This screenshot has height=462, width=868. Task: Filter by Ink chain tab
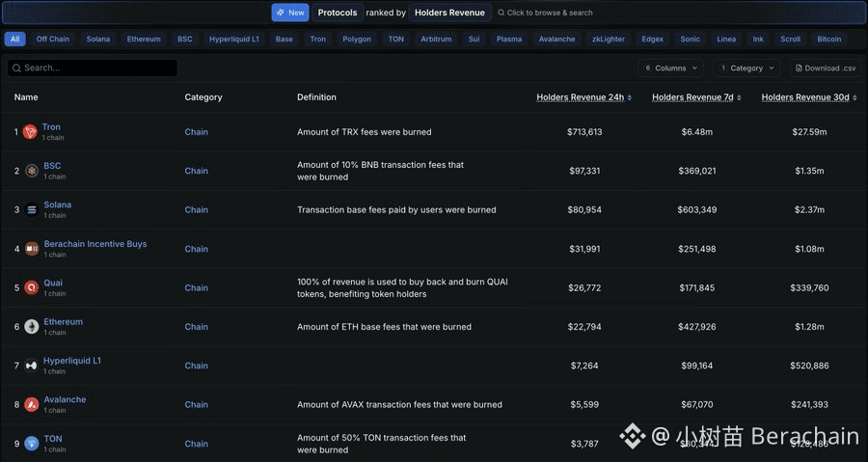pyautogui.click(x=758, y=39)
